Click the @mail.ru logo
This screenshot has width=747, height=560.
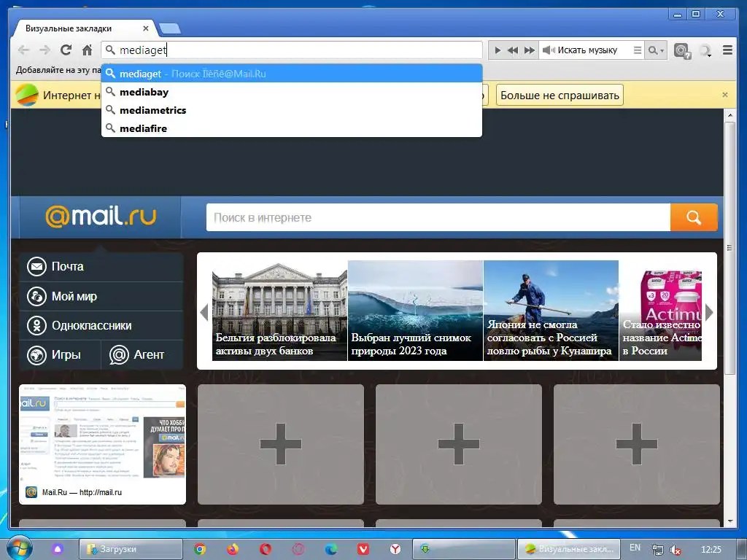101,217
